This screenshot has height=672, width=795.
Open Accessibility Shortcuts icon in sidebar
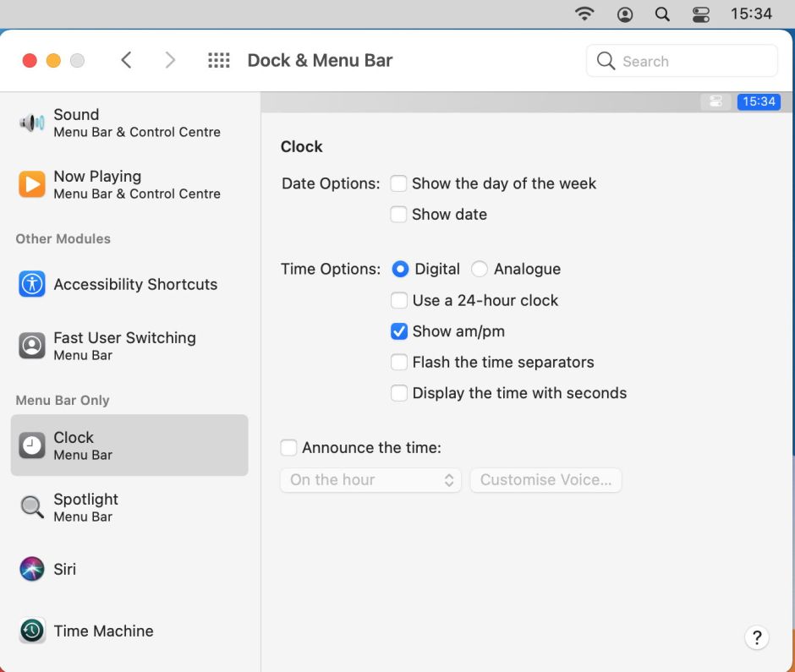click(x=32, y=284)
